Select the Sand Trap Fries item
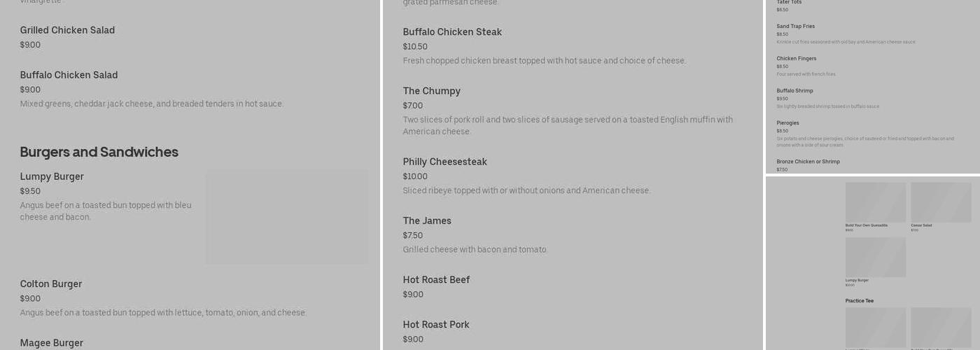This screenshot has height=350, width=980. coord(795,27)
